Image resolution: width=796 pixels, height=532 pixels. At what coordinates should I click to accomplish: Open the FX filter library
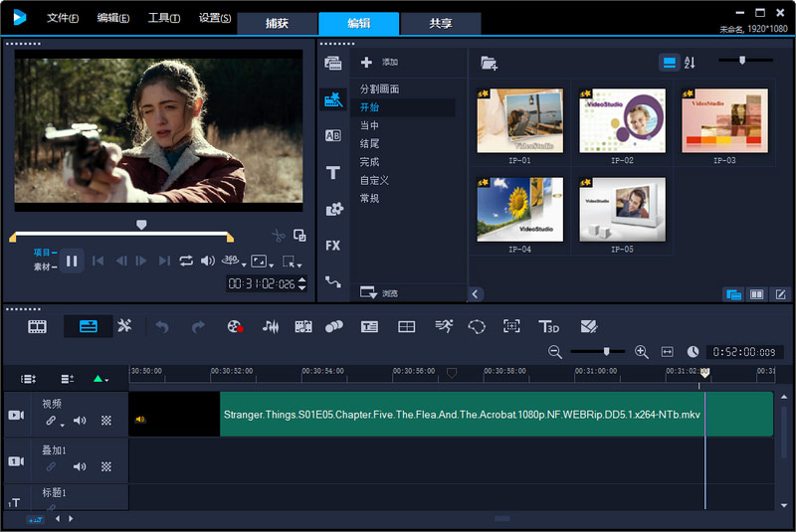pyautogui.click(x=333, y=245)
